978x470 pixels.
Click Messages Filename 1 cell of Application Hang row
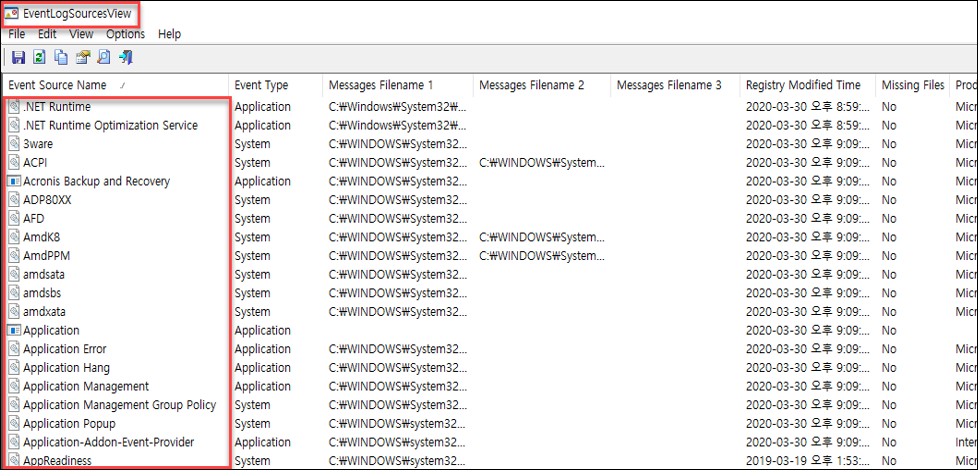[397, 368]
